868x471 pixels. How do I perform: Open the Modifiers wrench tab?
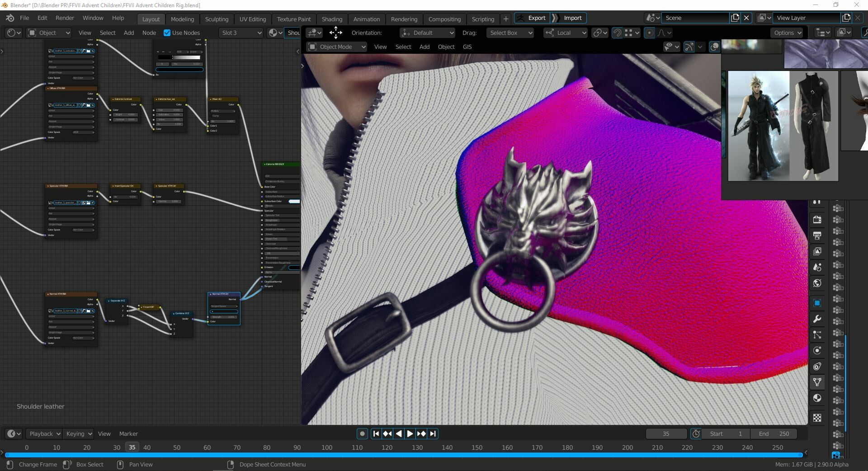(x=817, y=319)
